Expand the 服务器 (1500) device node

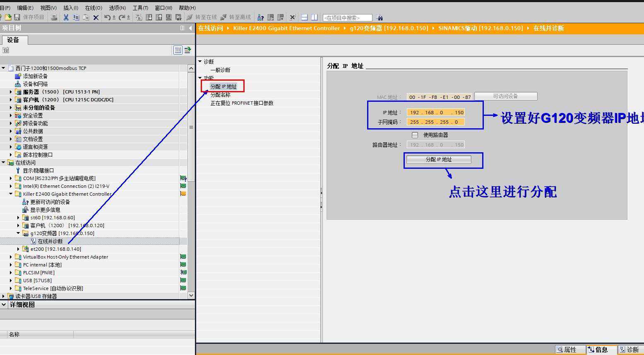(x=11, y=92)
